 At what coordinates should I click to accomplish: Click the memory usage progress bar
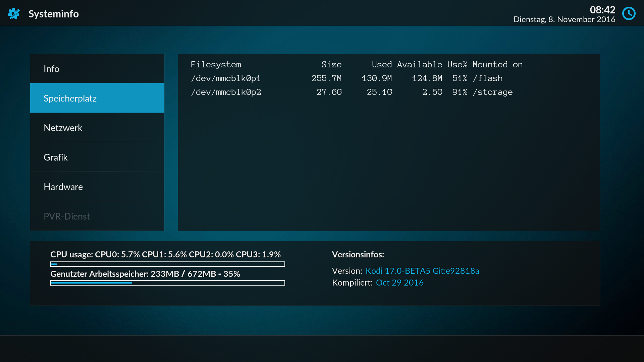click(167, 283)
